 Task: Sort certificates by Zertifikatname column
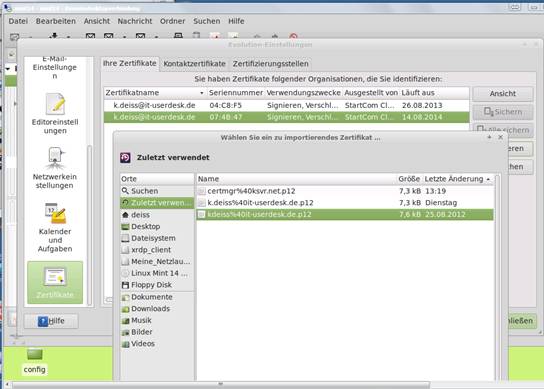tap(155, 93)
